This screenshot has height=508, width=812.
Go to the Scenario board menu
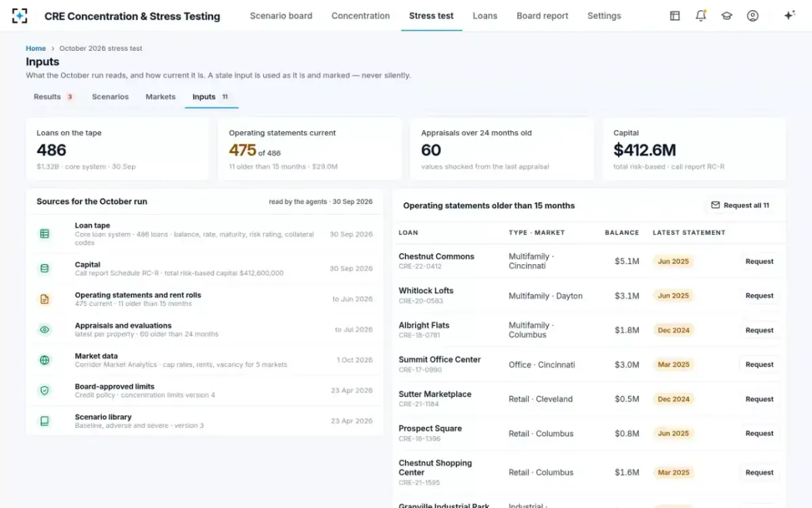[x=281, y=16]
